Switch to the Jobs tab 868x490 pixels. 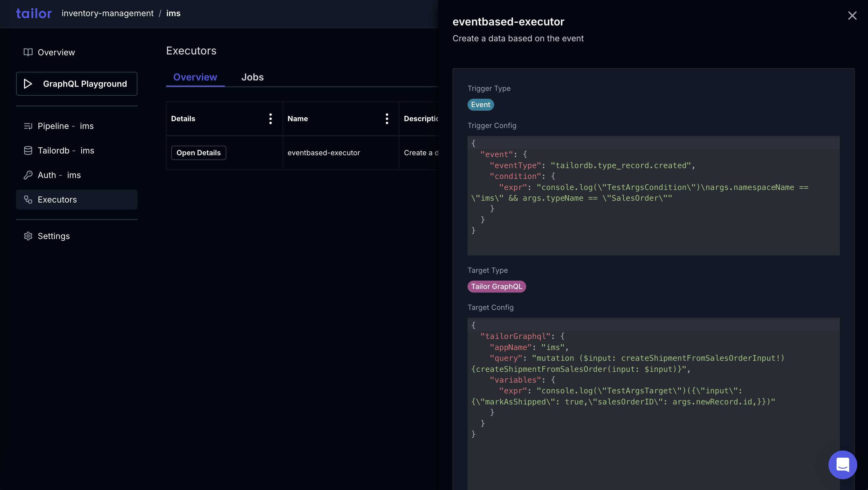252,77
